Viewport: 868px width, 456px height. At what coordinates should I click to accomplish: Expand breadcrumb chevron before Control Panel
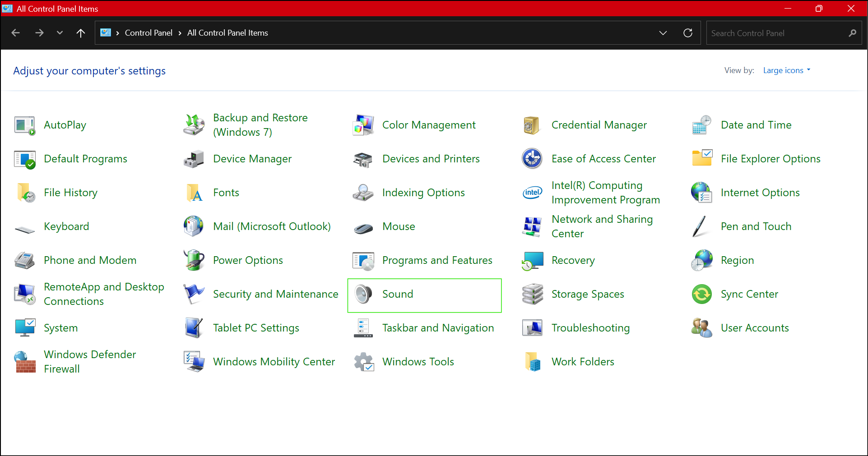click(x=117, y=33)
